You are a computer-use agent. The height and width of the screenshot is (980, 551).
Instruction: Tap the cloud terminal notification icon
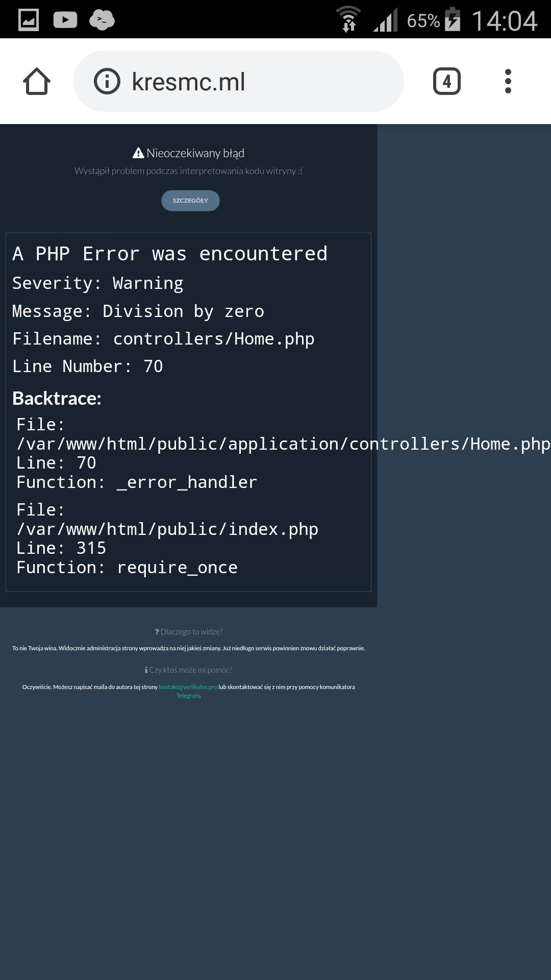pos(102,20)
